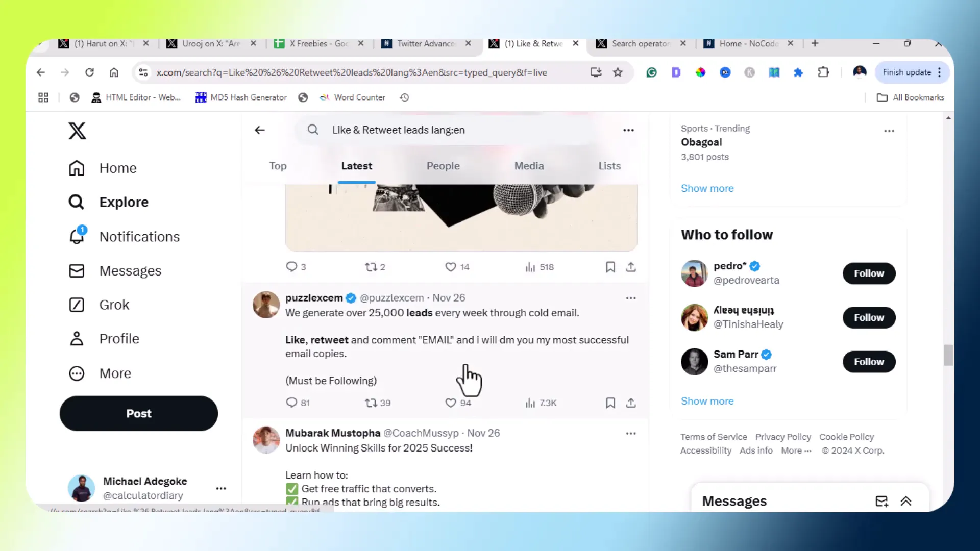
Task: Repost puzzlexcem post showing 39 reposts
Action: [x=378, y=403]
